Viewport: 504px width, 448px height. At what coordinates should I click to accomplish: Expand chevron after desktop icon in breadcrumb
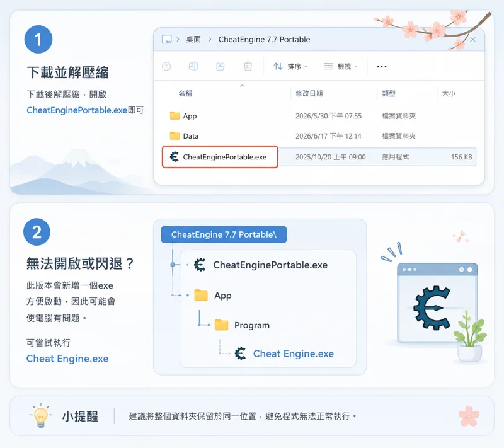tap(178, 40)
